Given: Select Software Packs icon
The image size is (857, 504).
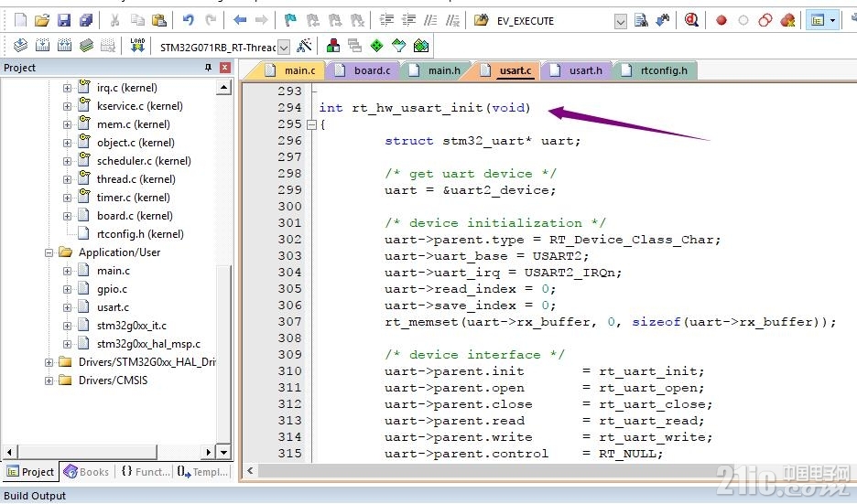Looking at the screenshot, I should coord(398,46).
